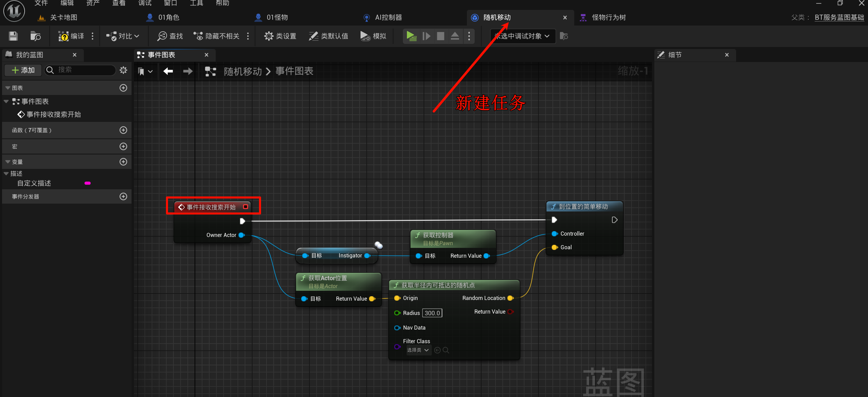
Task: Click the back navigation arrow in graph
Action: (x=168, y=71)
